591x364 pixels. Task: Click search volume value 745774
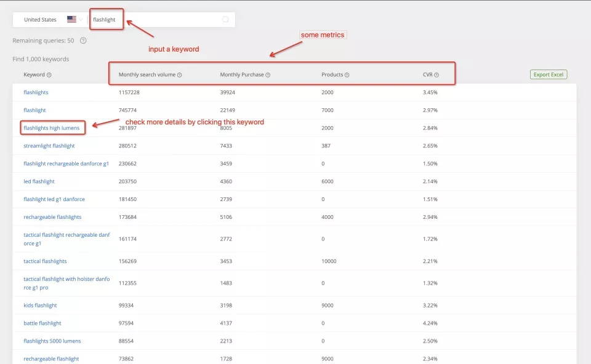tap(127, 110)
